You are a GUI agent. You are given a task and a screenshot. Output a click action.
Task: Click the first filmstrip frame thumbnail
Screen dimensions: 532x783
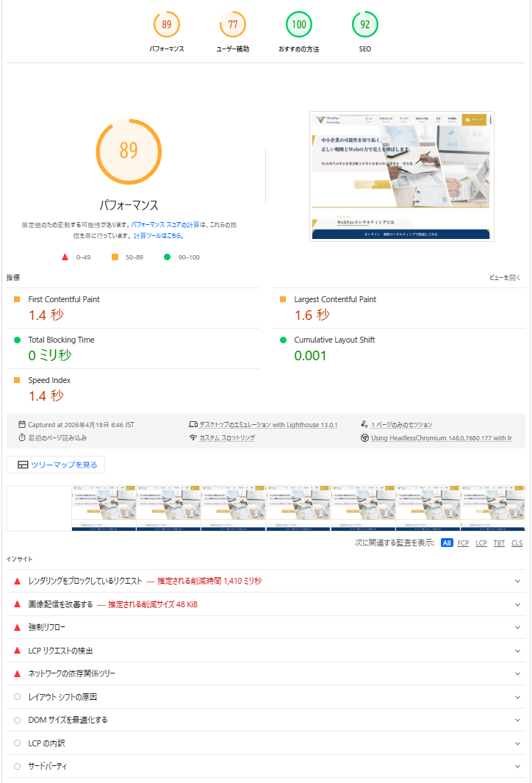click(x=39, y=508)
